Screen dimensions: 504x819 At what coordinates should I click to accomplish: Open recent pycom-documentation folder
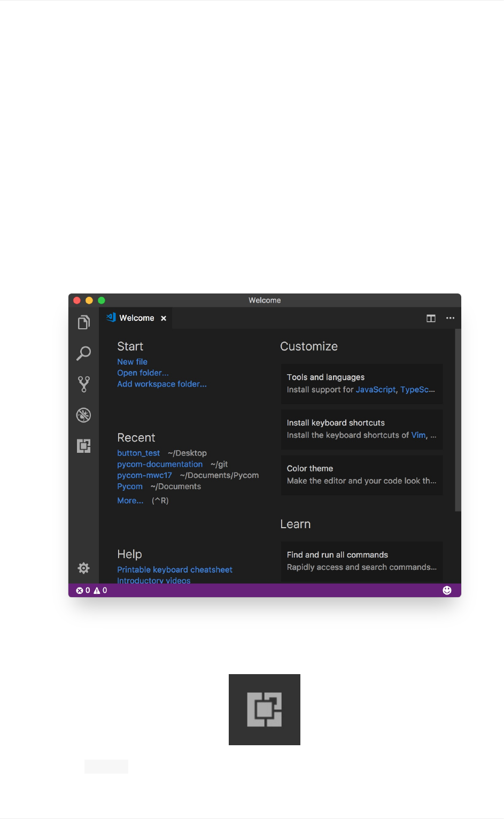coord(160,464)
